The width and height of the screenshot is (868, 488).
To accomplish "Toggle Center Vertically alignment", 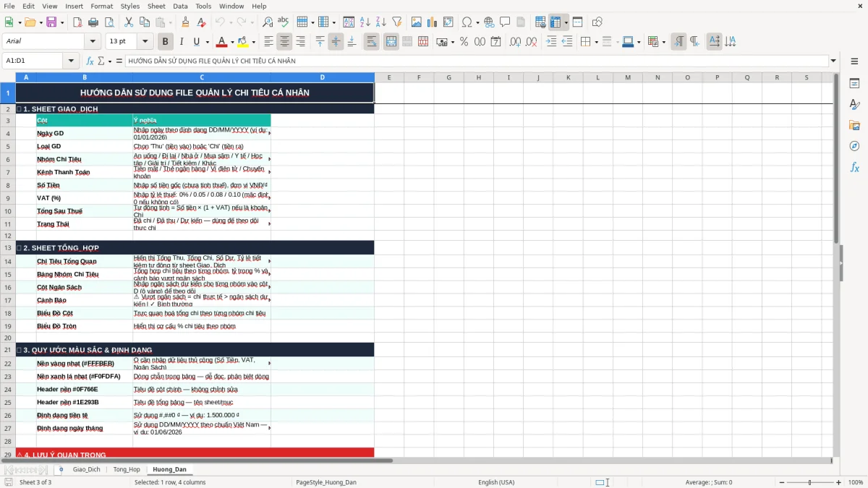I will [336, 42].
